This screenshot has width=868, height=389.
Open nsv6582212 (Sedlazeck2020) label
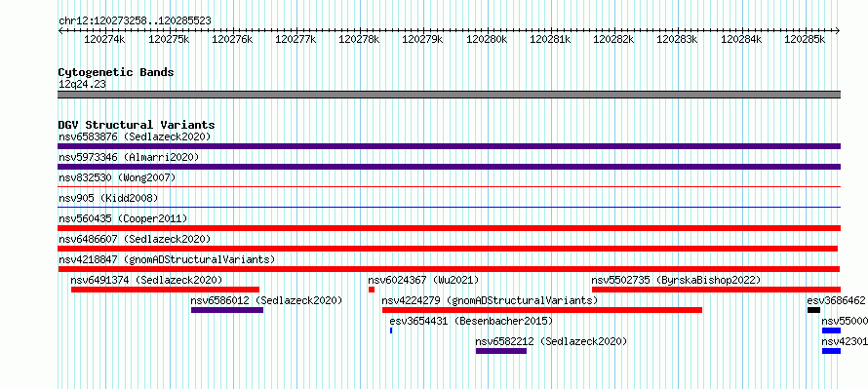(551, 341)
